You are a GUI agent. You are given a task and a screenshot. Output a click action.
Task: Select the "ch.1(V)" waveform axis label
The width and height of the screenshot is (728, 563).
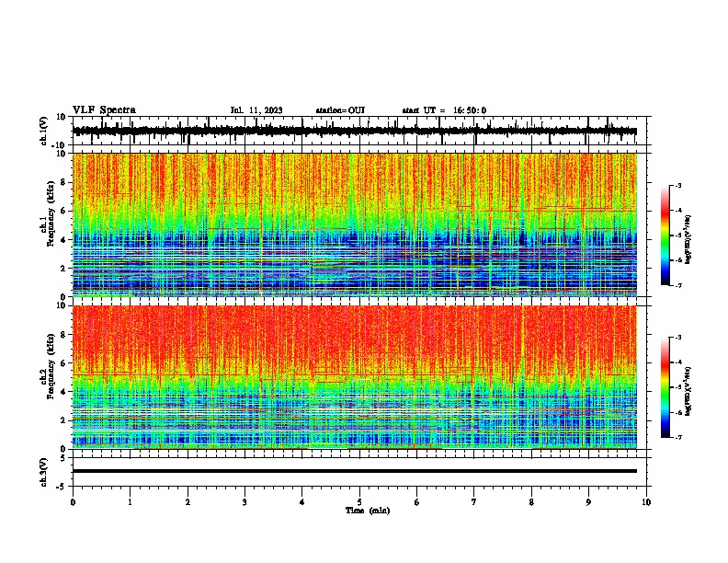44,131
